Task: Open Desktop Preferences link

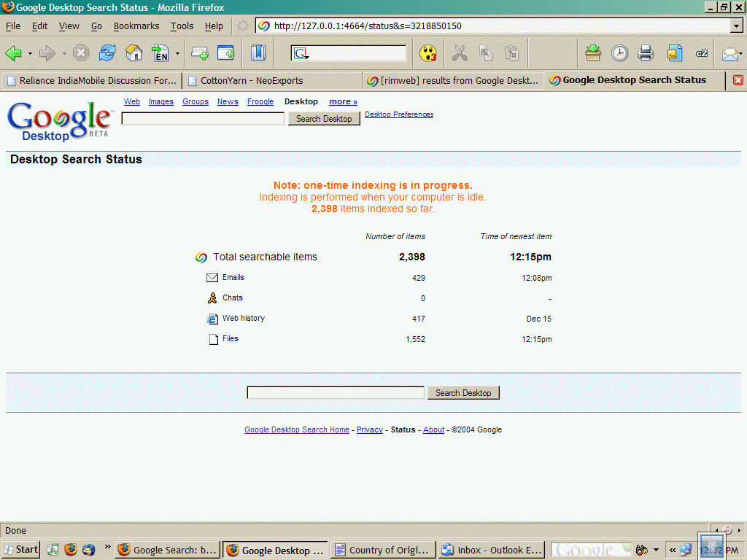Action: click(399, 114)
